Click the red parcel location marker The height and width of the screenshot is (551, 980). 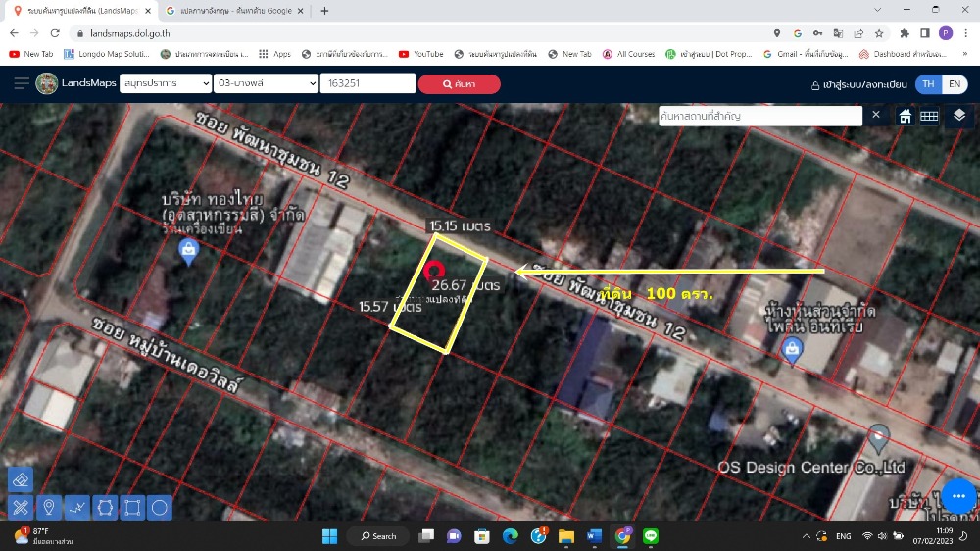click(434, 272)
